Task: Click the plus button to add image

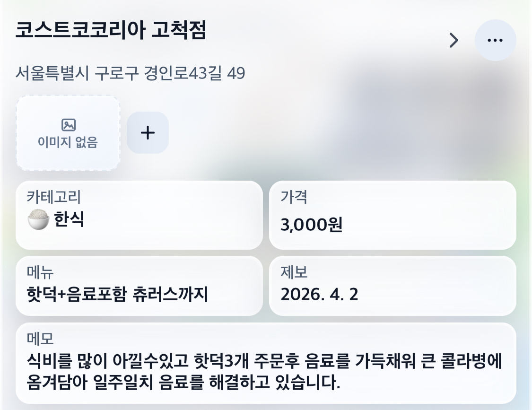Action: [x=148, y=133]
